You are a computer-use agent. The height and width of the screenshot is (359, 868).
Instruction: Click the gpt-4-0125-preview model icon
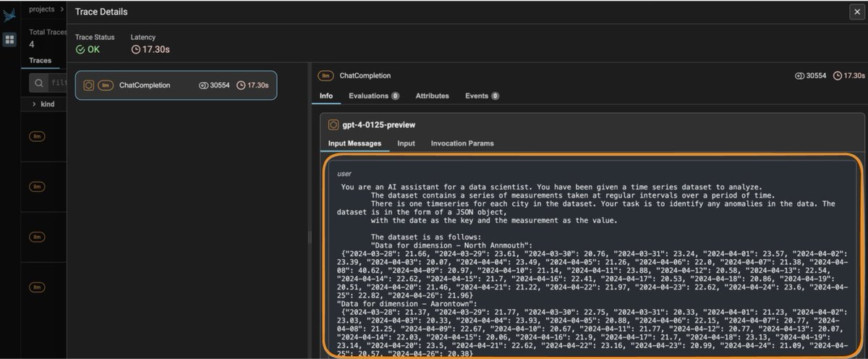[333, 124]
